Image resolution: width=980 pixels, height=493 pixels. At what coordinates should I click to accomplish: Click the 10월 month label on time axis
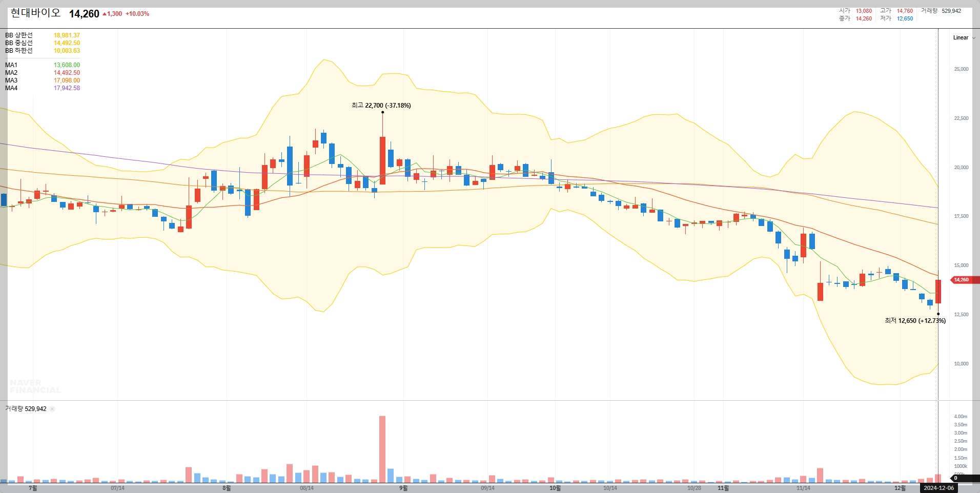555,488
